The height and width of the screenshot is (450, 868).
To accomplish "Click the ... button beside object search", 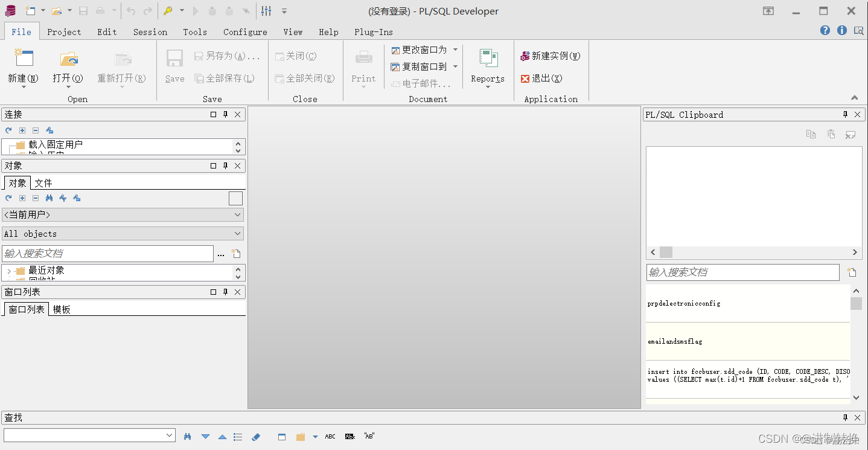I will [x=221, y=254].
